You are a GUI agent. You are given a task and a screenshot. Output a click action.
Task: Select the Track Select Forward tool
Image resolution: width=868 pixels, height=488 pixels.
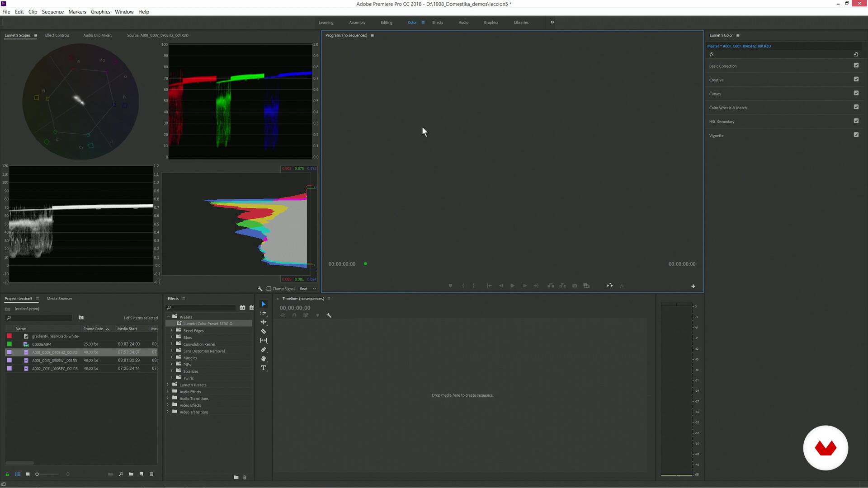tap(264, 313)
